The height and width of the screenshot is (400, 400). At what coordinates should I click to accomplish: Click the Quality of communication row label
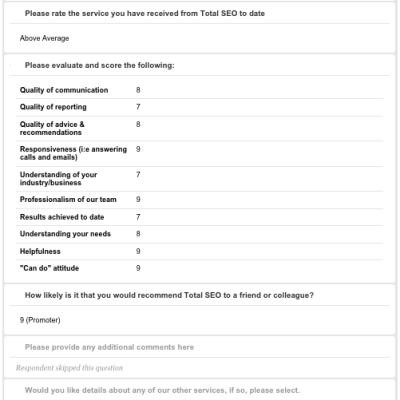(x=64, y=90)
